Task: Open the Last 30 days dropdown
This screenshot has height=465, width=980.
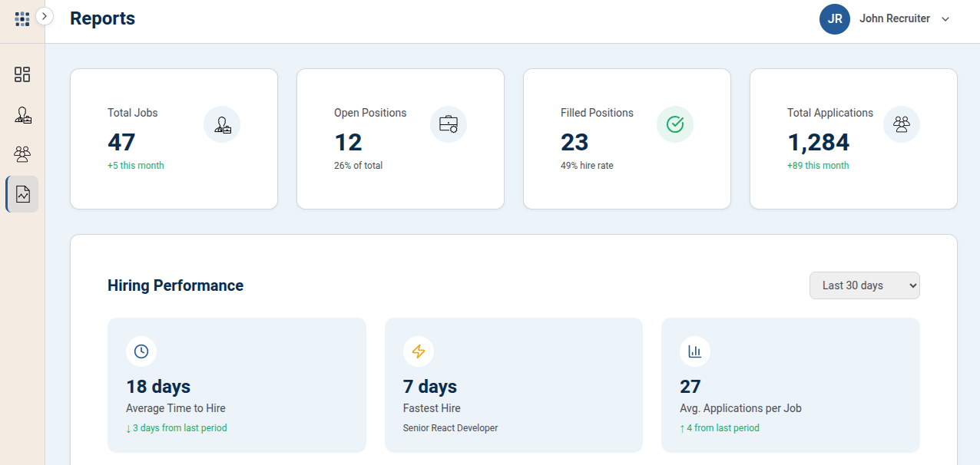Action: [x=865, y=285]
